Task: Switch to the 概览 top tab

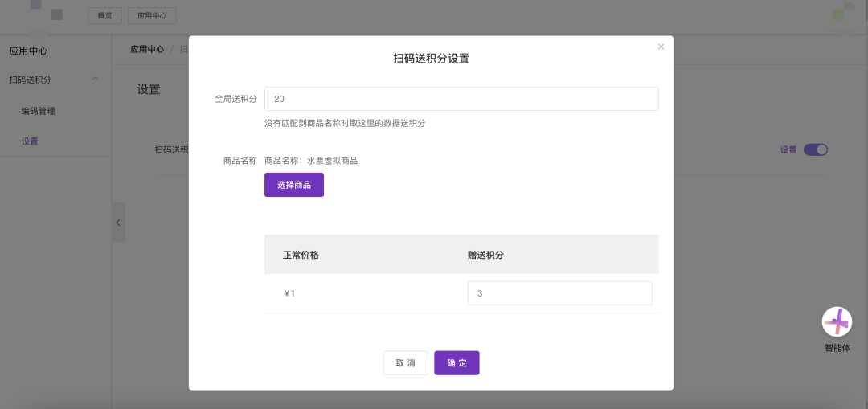Action: coord(105,15)
